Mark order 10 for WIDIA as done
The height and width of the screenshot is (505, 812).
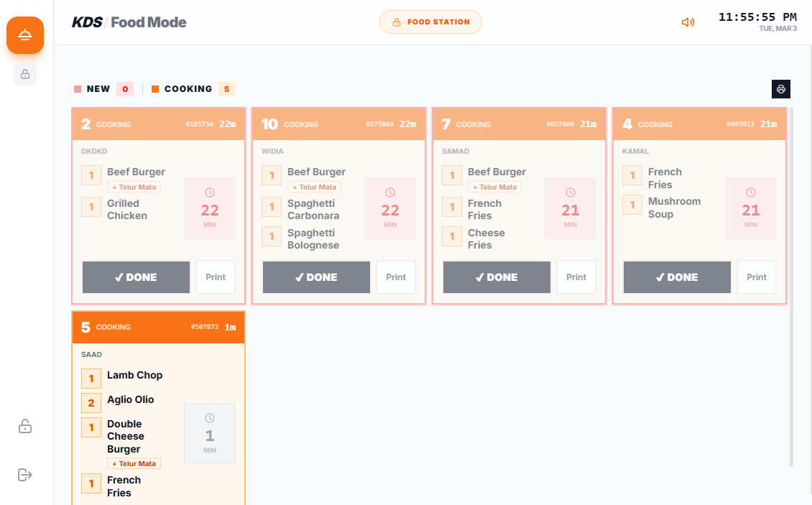coord(316,277)
